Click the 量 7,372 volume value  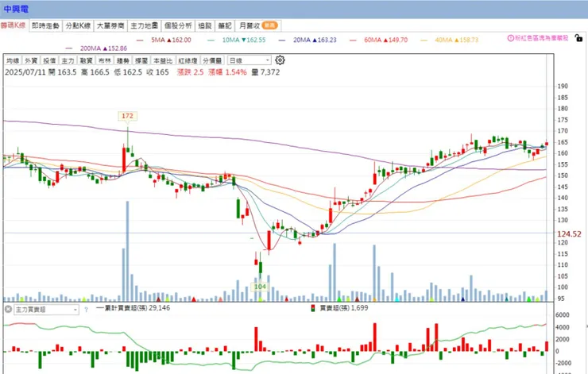click(265, 72)
